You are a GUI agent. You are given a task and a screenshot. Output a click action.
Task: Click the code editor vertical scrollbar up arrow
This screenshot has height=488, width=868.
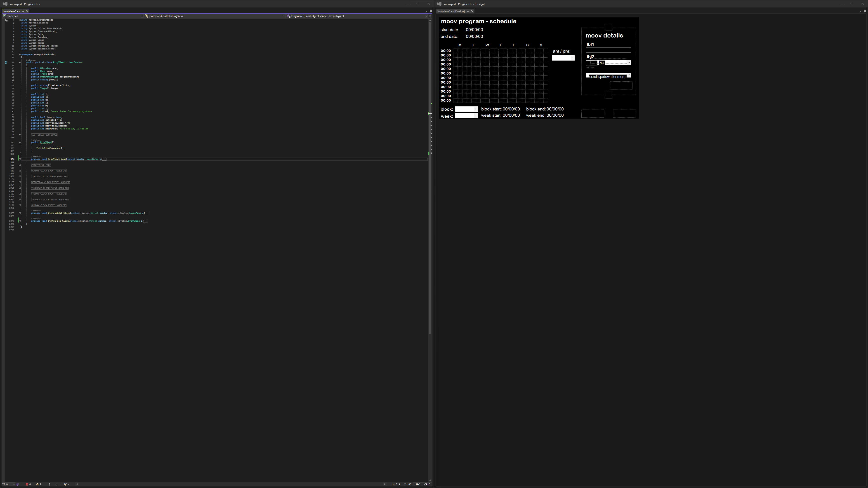[430, 21]
